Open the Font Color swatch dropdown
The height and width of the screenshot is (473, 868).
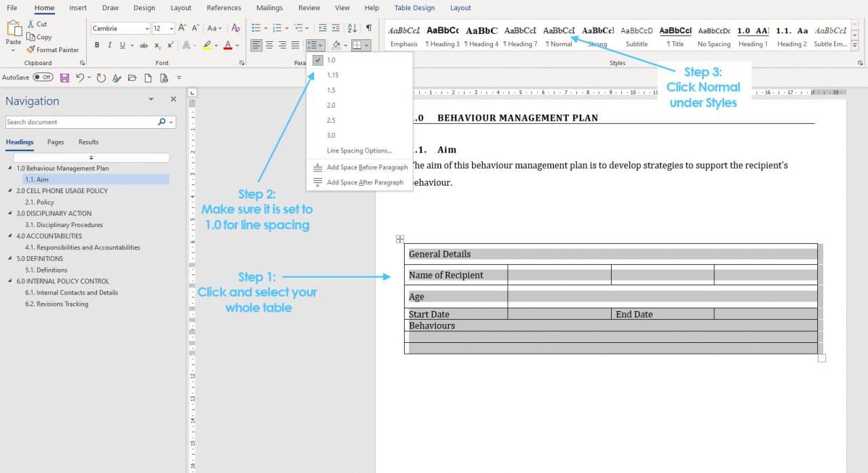(237, 45)
